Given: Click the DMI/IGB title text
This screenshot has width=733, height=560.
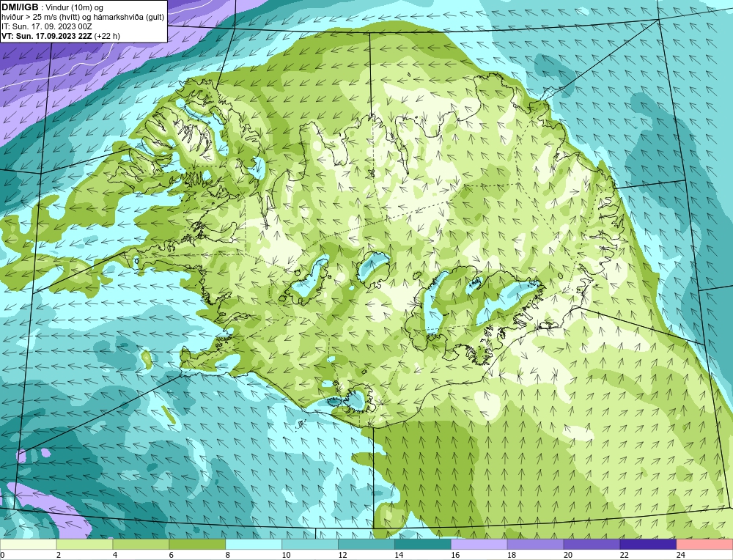Looking at the screenshot, I should (20, 7).
